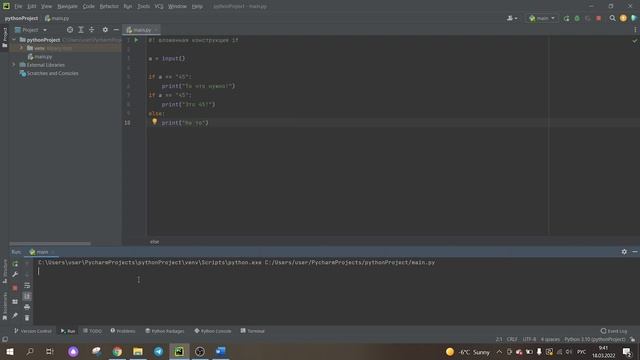Screen dimensions: 640x360
Task: Toggle the Structure sidebar stripe button
Action: [4, 271]
